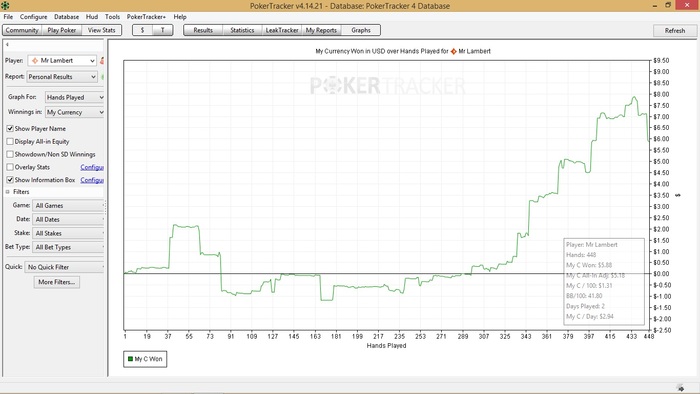Click the My C Won legend entry
The height and width of the screenshot is (394, 700).
tap(145, 359)
